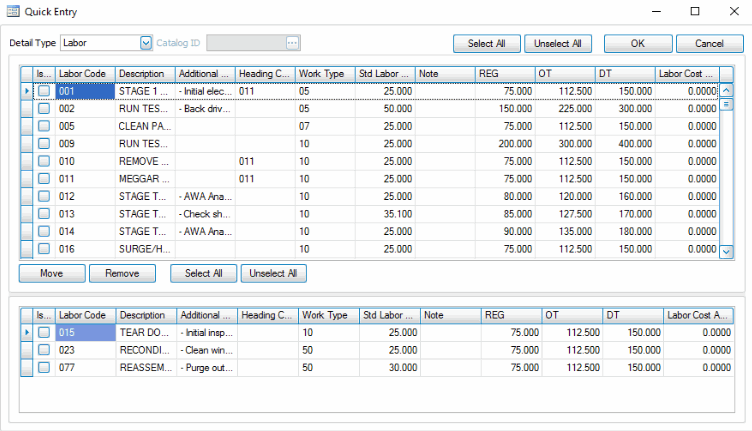The image size is (752, 431).
Task: Click row selector arrow for labor code 015
Action: tap(27, 332)
